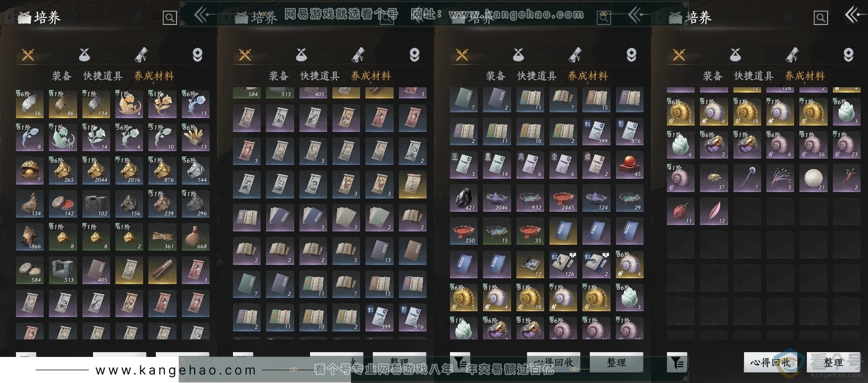Select the stone anvil item with count 102
868x383 pixels.
click(96, 204)
